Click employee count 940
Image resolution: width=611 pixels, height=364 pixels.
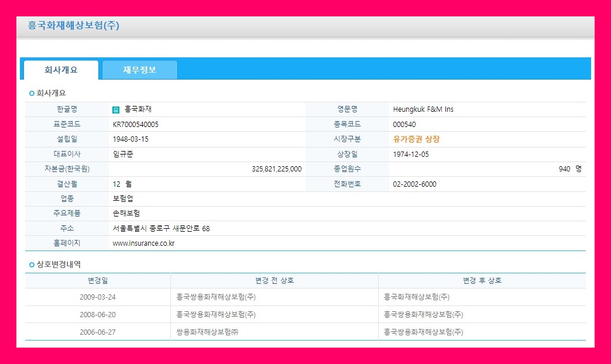[x=564, y=169]
